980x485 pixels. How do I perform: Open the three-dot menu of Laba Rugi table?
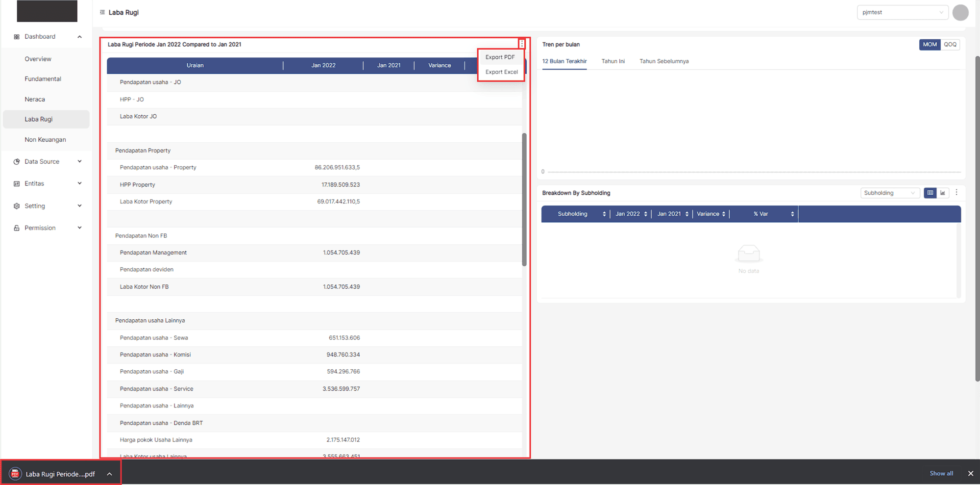pos(522,44)
